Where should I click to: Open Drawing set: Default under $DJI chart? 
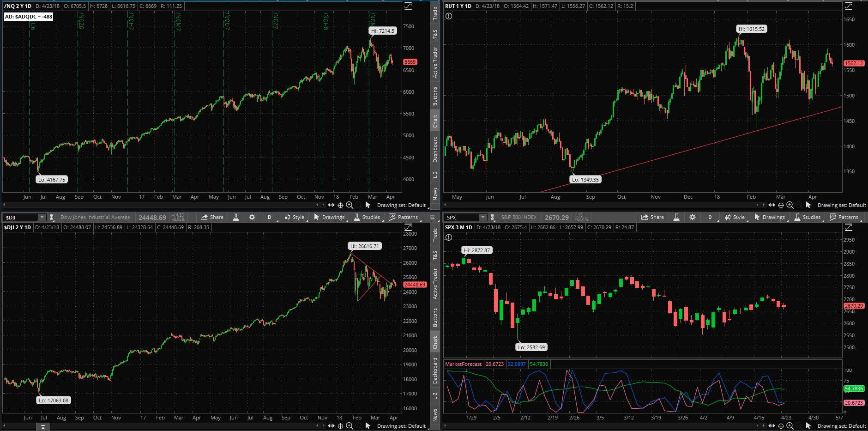click(x=401, y=426)
